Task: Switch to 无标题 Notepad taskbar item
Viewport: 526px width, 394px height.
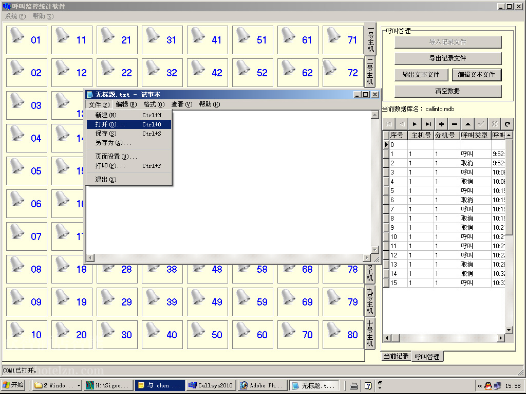Action: pyautogui.click(x=315, y=385)
